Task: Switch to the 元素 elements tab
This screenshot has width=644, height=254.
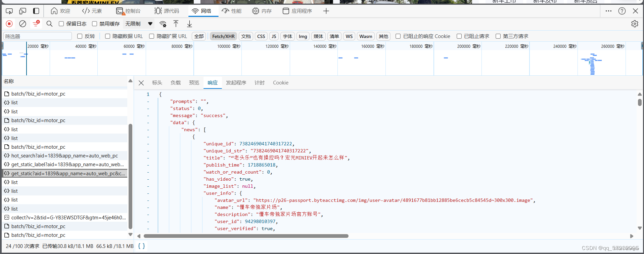Action: (x=92, y=11)
